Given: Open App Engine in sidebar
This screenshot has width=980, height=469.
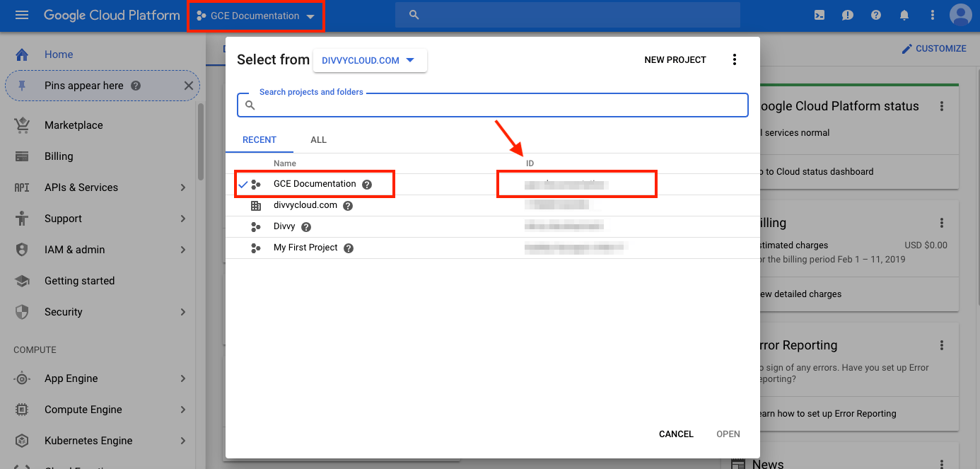Looking at the screenshot, I should coord(71,378).
